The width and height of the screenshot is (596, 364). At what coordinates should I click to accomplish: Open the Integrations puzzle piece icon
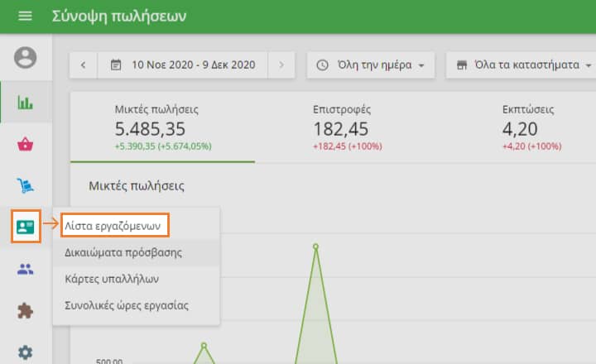(26, 311)
